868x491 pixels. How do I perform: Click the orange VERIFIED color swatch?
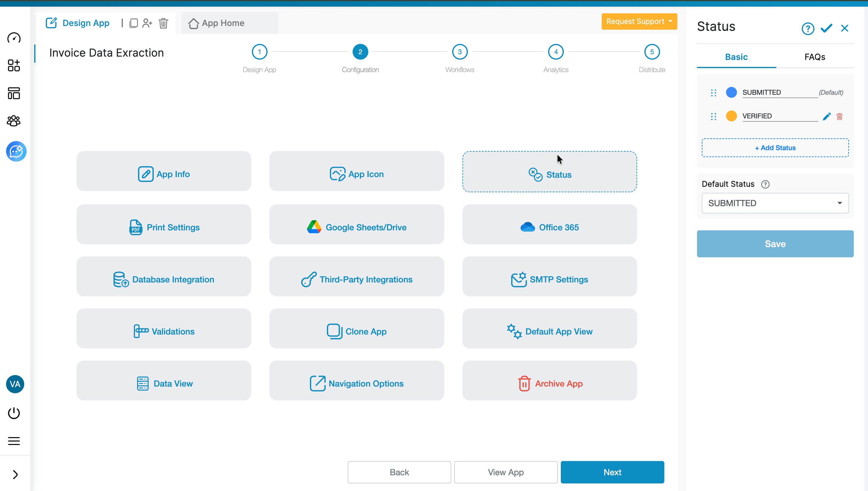point(731,116)
